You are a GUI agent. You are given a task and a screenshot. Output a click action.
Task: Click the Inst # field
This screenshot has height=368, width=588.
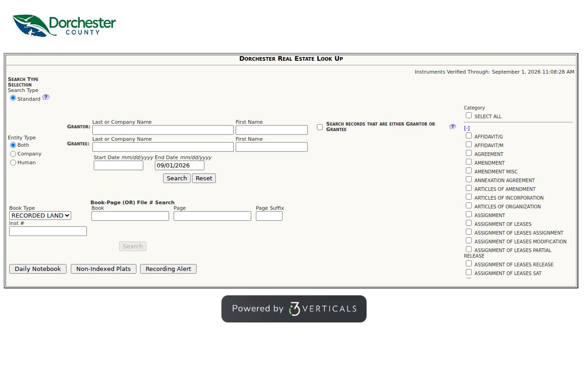48,231
